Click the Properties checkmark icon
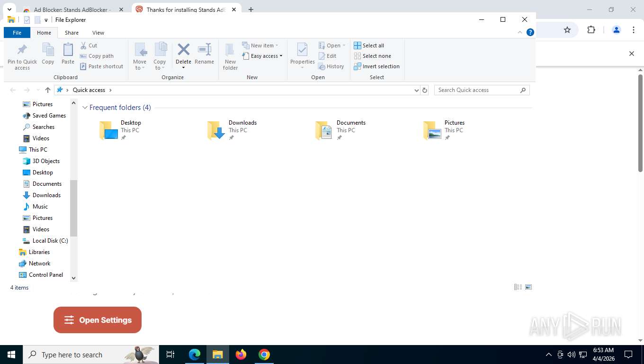This screenshot has width=644, height=364. (x=302, y=50)
